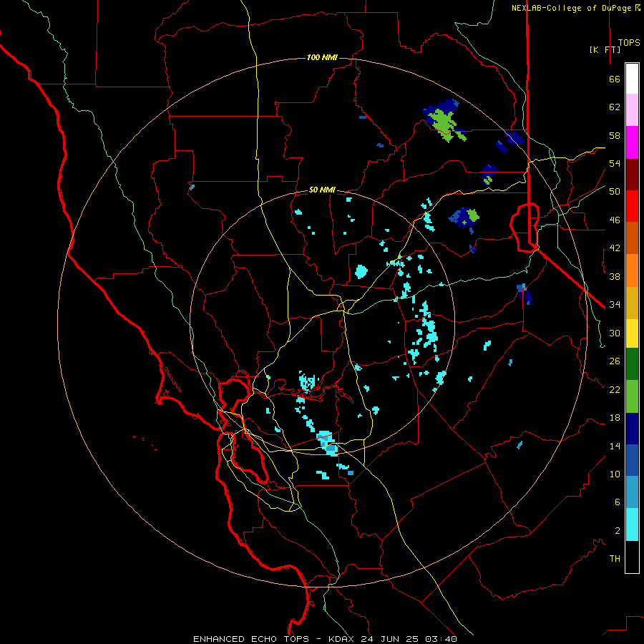Click the black TH threshold swatch
Image resolution: width=644 pixels, height=644 pixels.
tap(632, 557)
